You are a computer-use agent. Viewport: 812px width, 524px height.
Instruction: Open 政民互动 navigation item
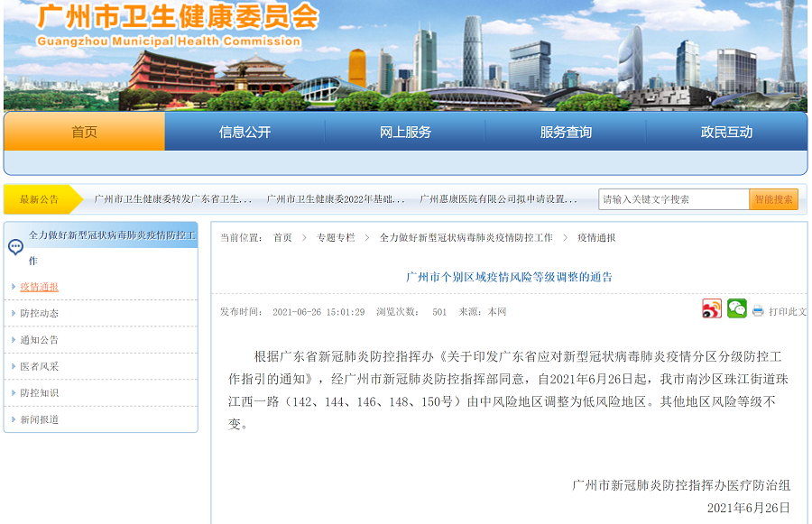point(726,132)
